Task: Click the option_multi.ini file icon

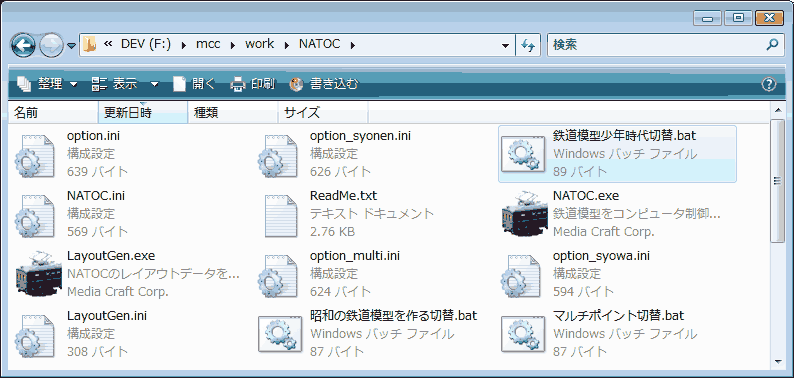Action: click(277, 276)
